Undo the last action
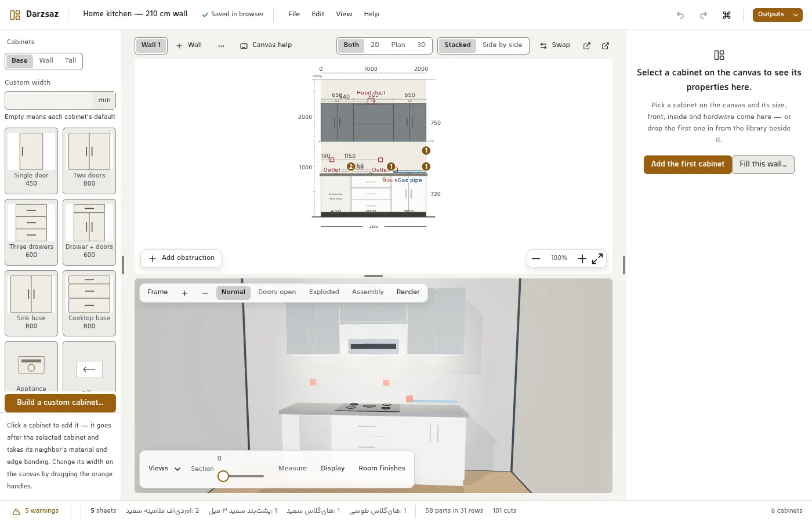The height and width of the screenshot is (522, 812). [680, 15]
